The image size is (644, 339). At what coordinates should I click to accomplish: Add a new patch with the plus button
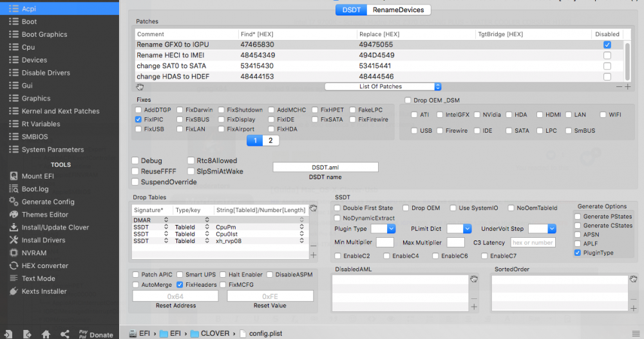point(627,87)
